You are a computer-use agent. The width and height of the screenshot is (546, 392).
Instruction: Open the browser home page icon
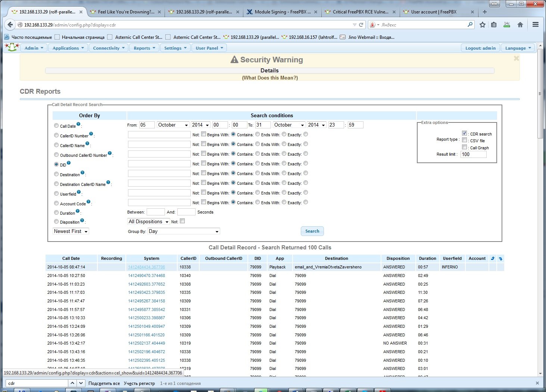[x=520, y=25]
